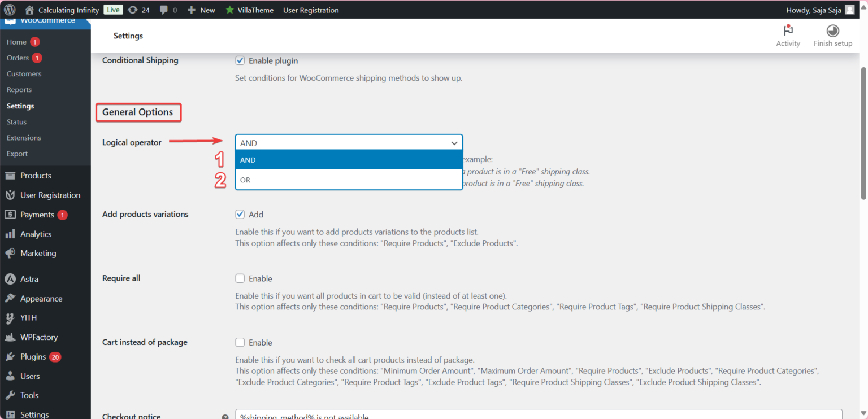Enable the Require all checkbox
This screenshot has height=419, width=868.
240,278
